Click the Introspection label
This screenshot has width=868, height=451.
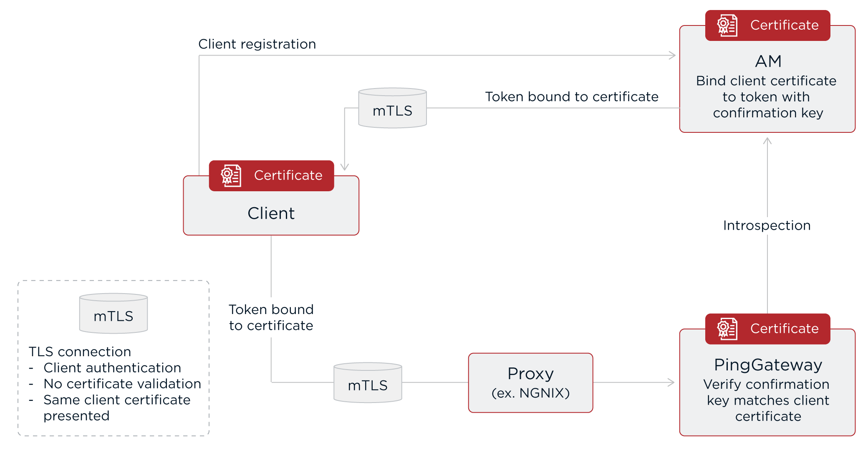click(767, 225)
